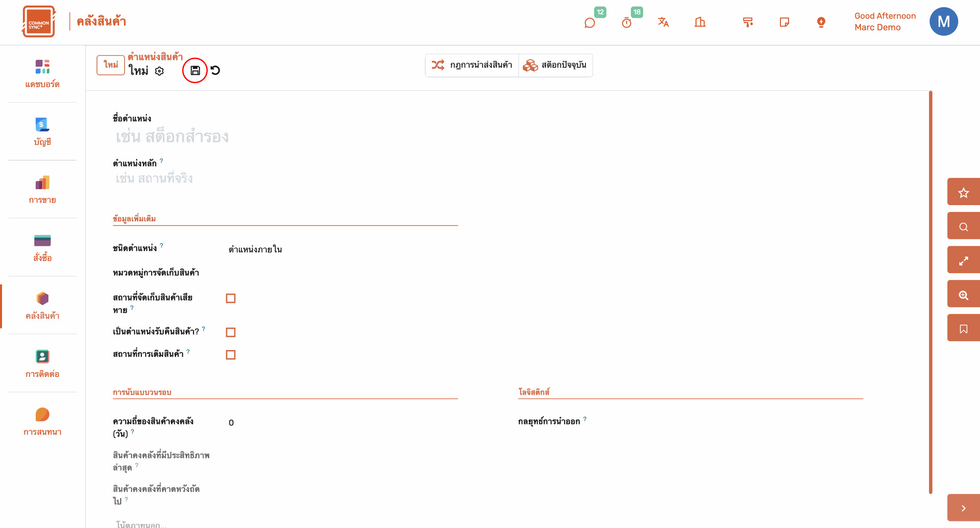Click the language translate icon
Image resolution: width=980 pixels, height=528 pixels.
coord(663,22)
